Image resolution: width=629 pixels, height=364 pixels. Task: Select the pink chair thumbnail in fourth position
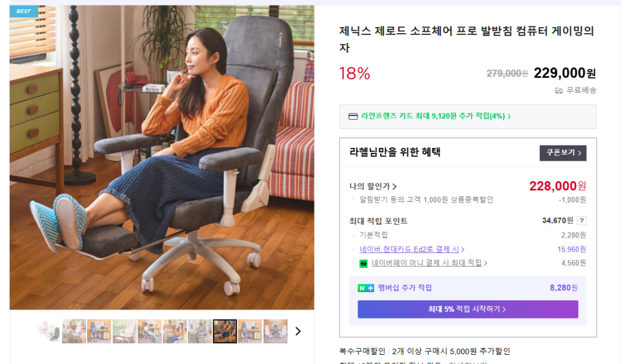(x=124, y=331)
